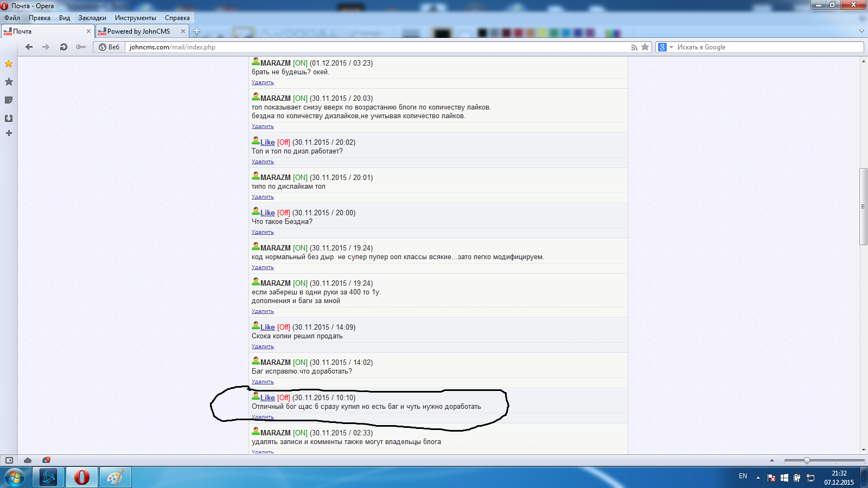Expand the closed tabs list arrow
The height and width of the screenshot is (488, 868).
click(x=861, y=31)
